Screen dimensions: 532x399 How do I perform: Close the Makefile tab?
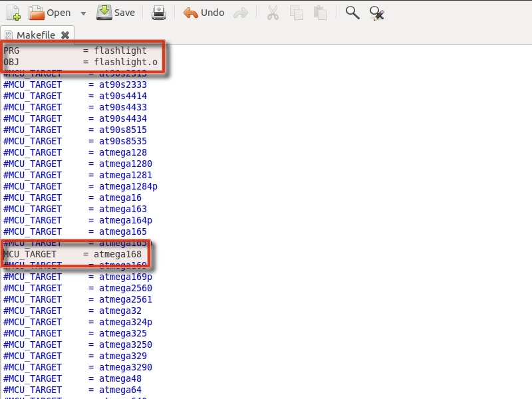pyautogui.click(x=65, y=35)
